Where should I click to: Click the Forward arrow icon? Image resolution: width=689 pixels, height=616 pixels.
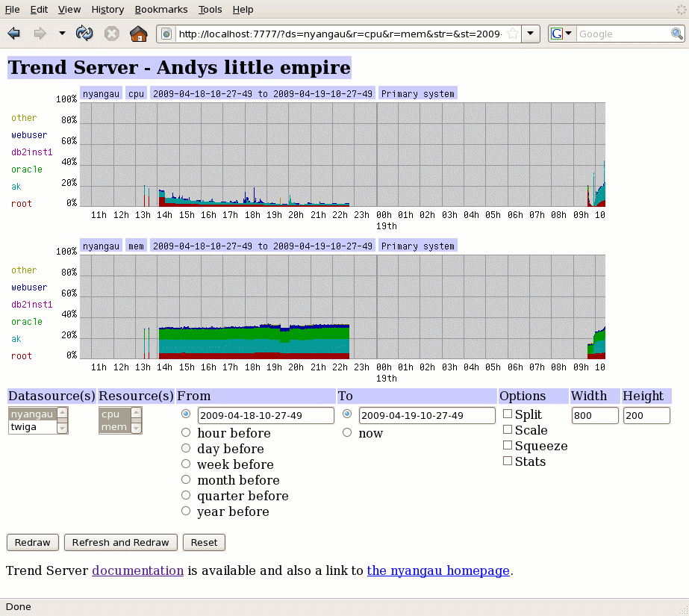point(40,34)
